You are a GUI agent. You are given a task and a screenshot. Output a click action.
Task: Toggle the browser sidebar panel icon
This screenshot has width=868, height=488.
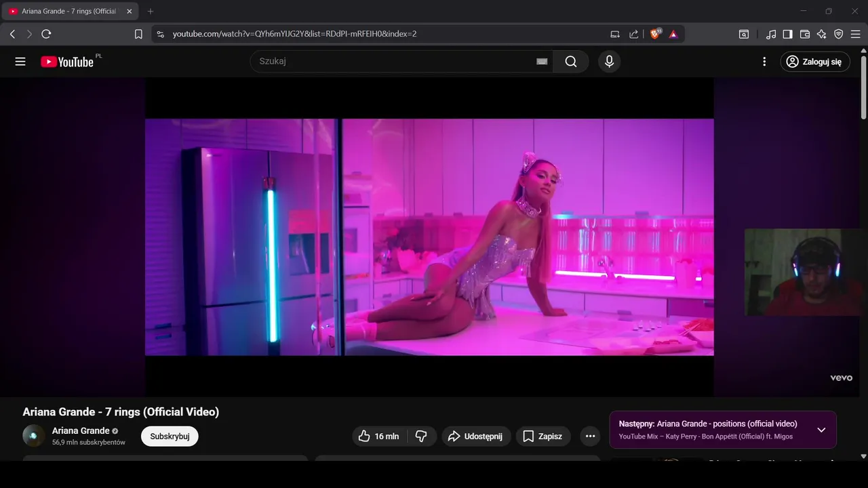point(788,34)
